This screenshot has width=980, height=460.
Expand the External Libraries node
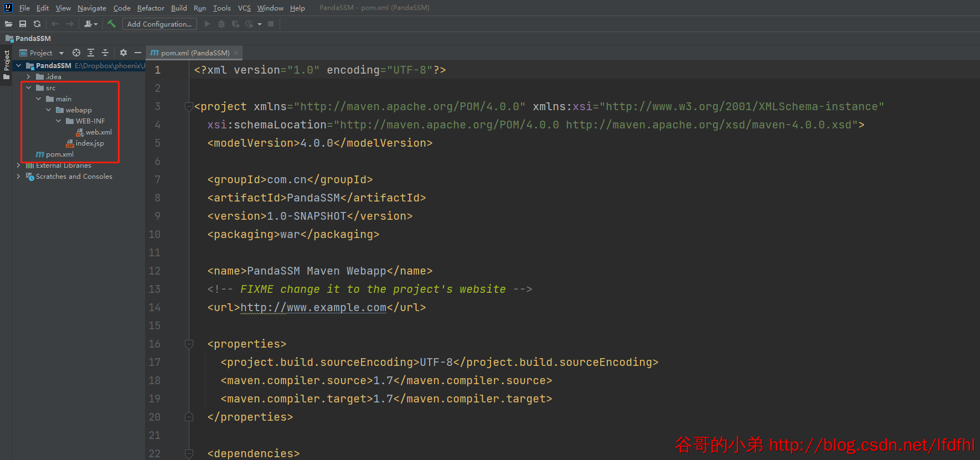[18, 166]
